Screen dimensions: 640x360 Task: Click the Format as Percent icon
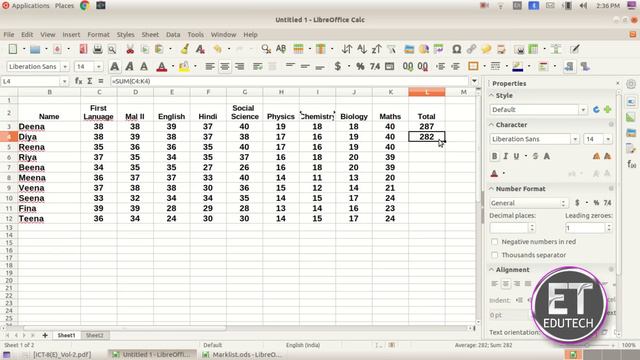pyautogui.click(x=360, y=66)
